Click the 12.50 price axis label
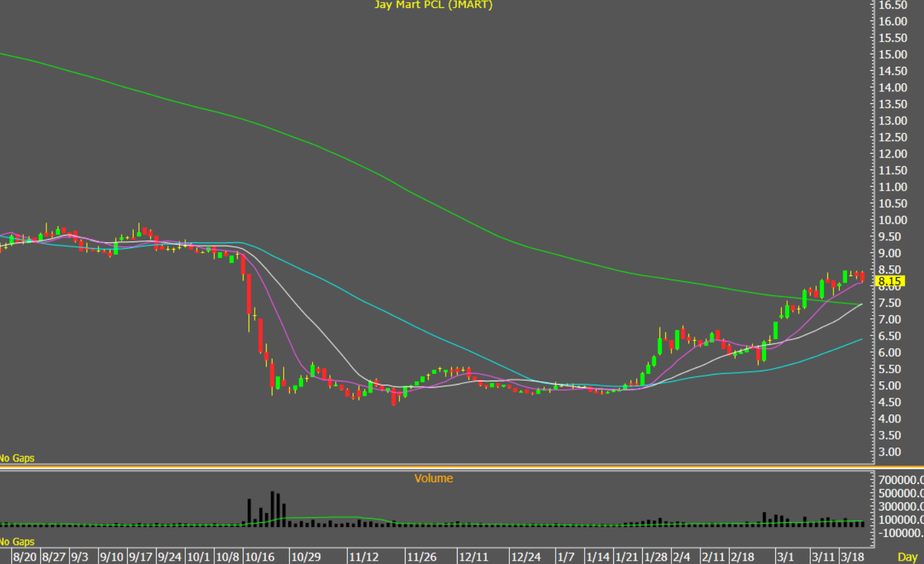Screen dimensions: 924x564 (892, 137)
